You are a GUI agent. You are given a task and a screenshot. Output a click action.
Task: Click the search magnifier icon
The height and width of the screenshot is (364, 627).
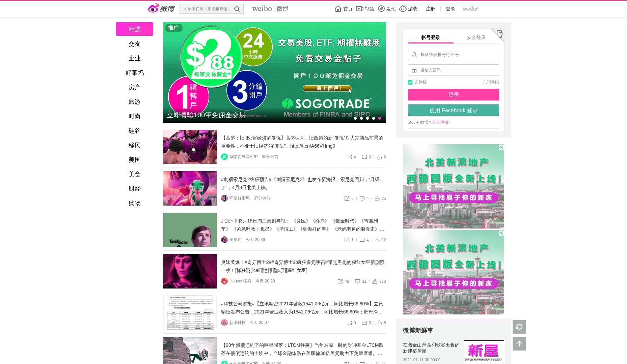pos(237,9)
